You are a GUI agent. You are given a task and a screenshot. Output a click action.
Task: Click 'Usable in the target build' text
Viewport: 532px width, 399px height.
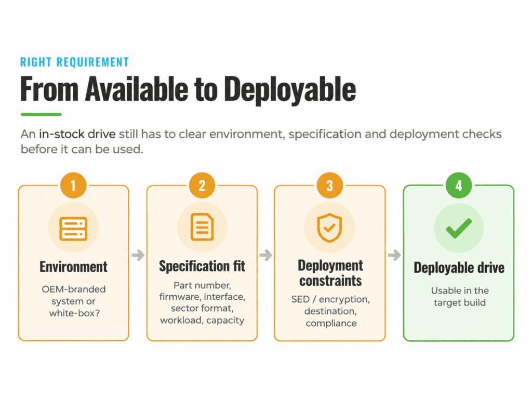coord(460,297)
